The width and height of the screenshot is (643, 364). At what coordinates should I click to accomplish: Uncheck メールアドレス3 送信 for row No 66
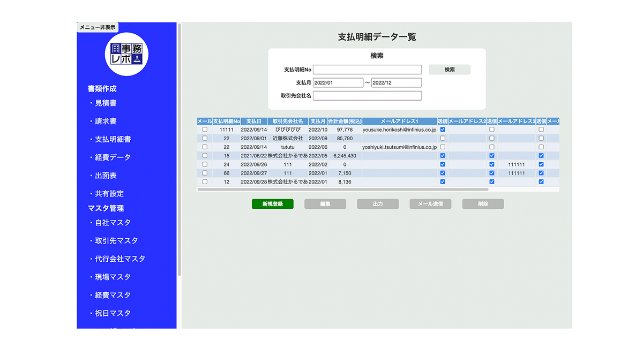[x=541, y=173]
